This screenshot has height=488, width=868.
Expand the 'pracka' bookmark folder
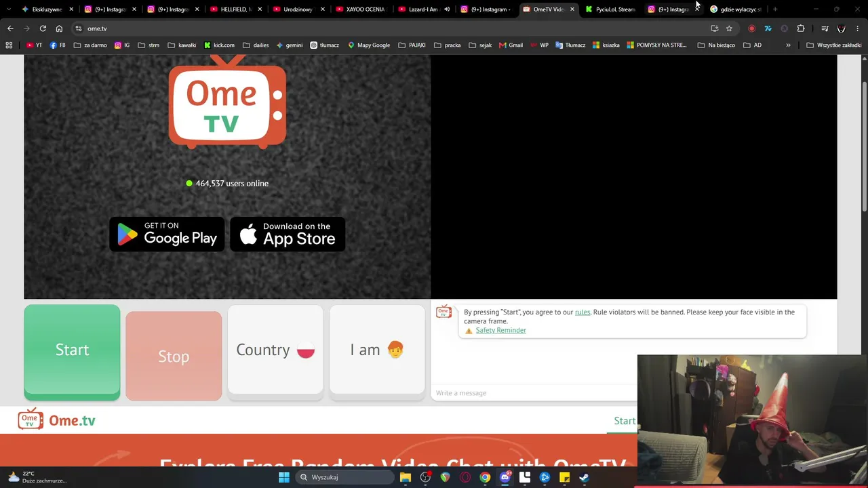click(x=448, y=45)
